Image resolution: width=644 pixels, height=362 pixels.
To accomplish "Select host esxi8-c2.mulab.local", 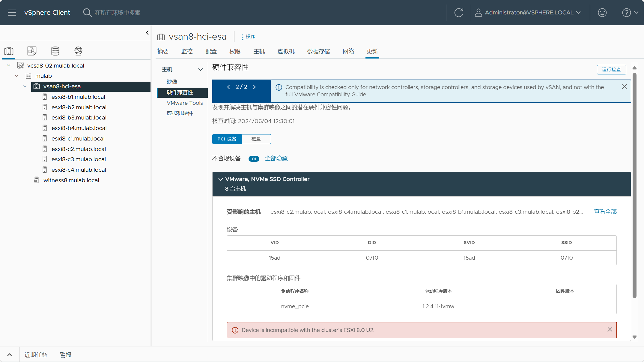I will point(79,149).
